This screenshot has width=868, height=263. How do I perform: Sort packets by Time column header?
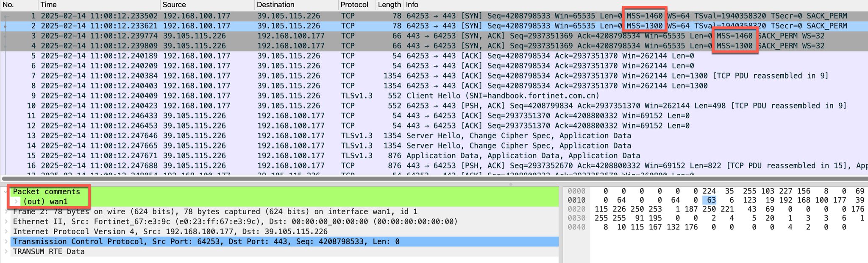100,5
